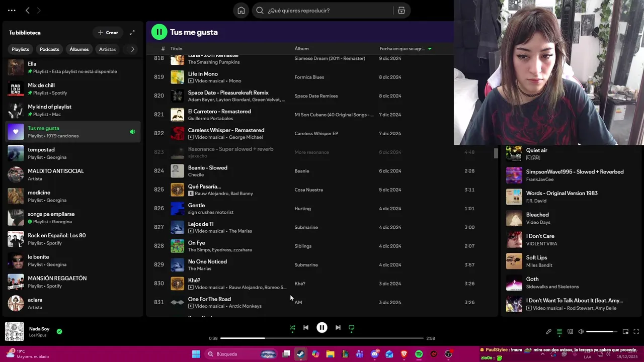The image size is (644, 362).
Task: Show more library filters with right chevron
Action: coord(132,49)
